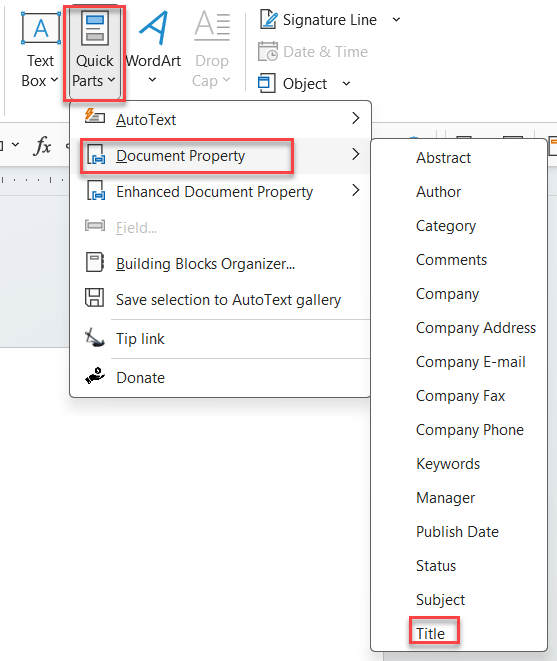
Task: Expand the Quick Parts dropdown arrow
Action: [x=111, y=79]
